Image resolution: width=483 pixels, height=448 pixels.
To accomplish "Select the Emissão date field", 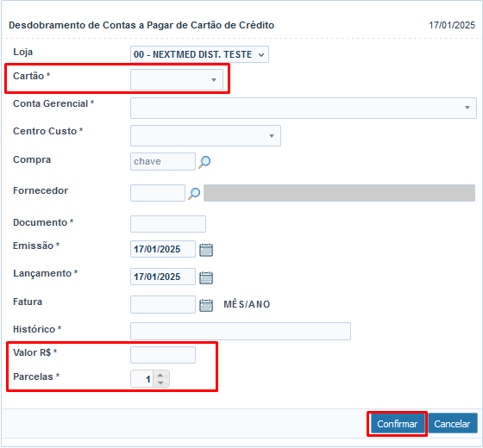I will click(163, 249).
